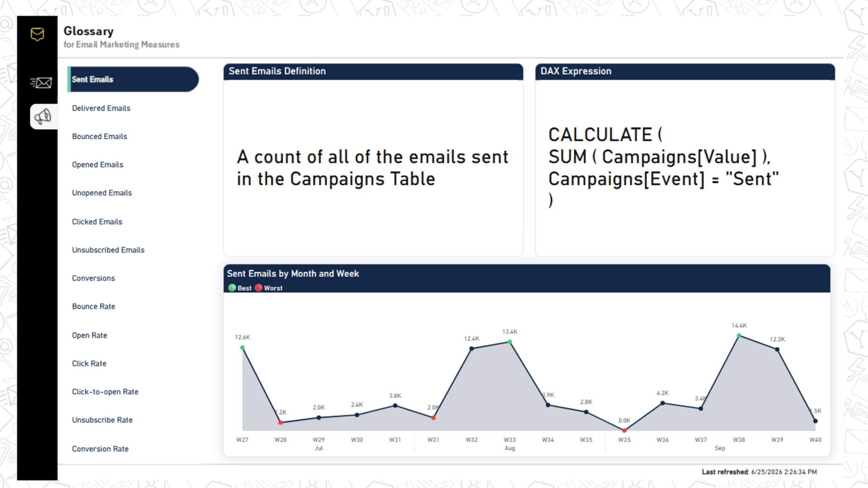Click the green Best legend marker
The image size is (868, 488).
pyautogui.click(x=232, y=288)
